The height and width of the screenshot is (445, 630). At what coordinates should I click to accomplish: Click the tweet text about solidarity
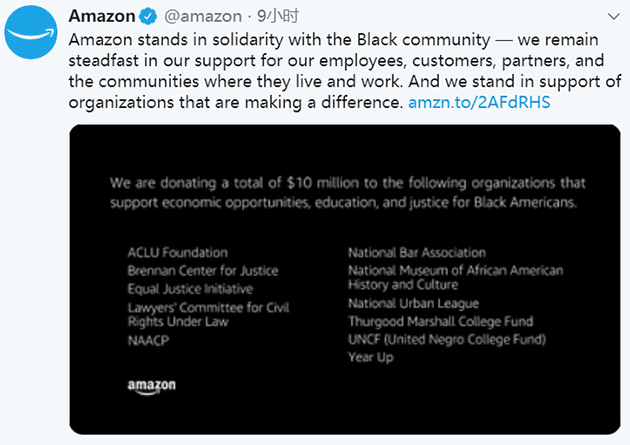(x=345, y=71)
